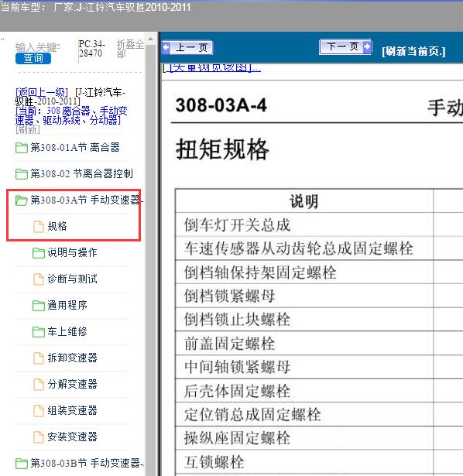This screenshot has width=463, height=476.
Task: Click table row 定位销总成固定螺栓
Action: 304,414
